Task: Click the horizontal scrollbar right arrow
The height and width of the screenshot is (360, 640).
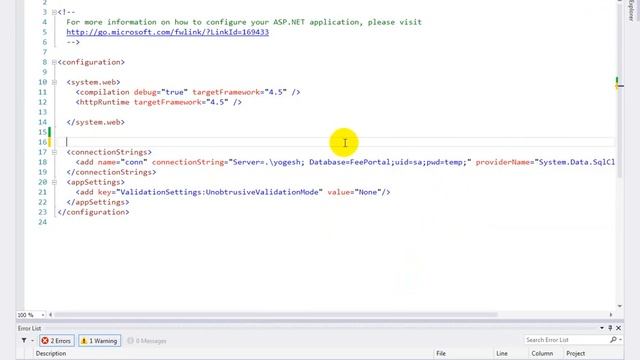Action: point(611,315)
